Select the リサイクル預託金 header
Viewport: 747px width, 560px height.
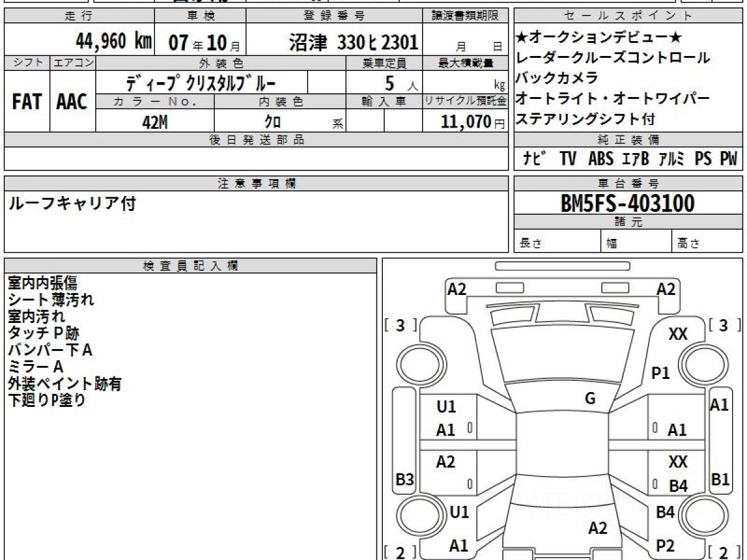click(466, 101)
